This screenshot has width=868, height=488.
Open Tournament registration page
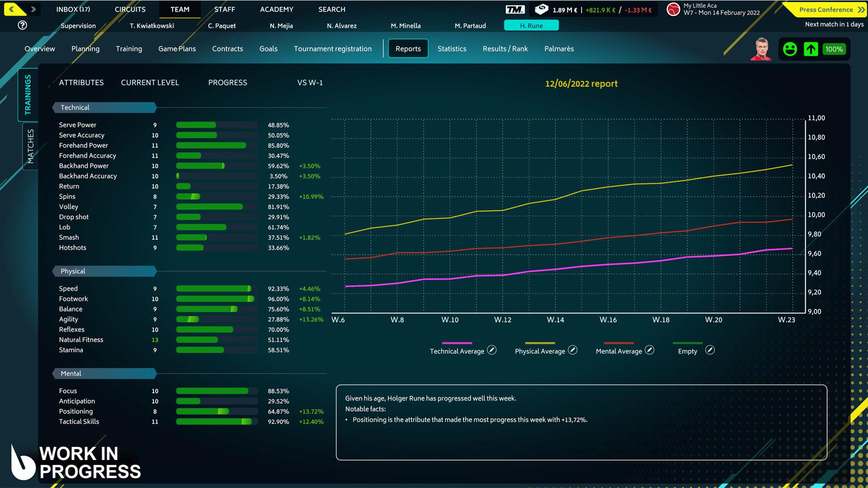click(x=333, y=49)
